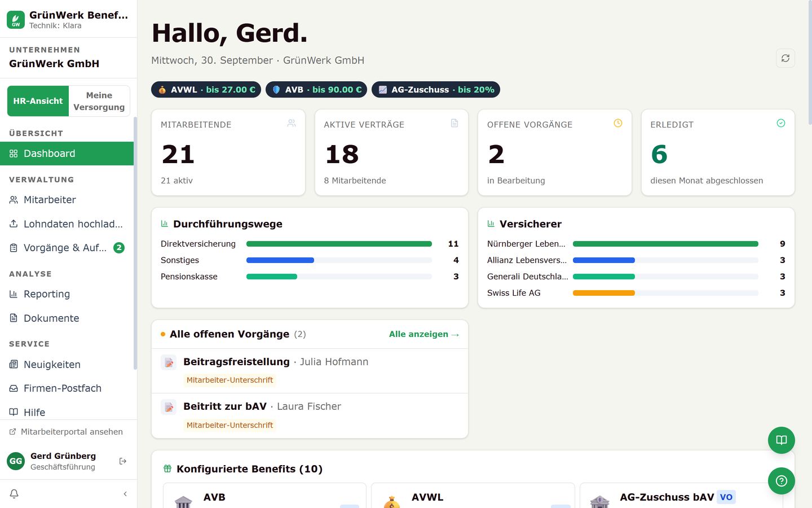This screenshot has height=508, width=812.
Task: Open Neuigkeiten in the sidebar
Action: 67,365
